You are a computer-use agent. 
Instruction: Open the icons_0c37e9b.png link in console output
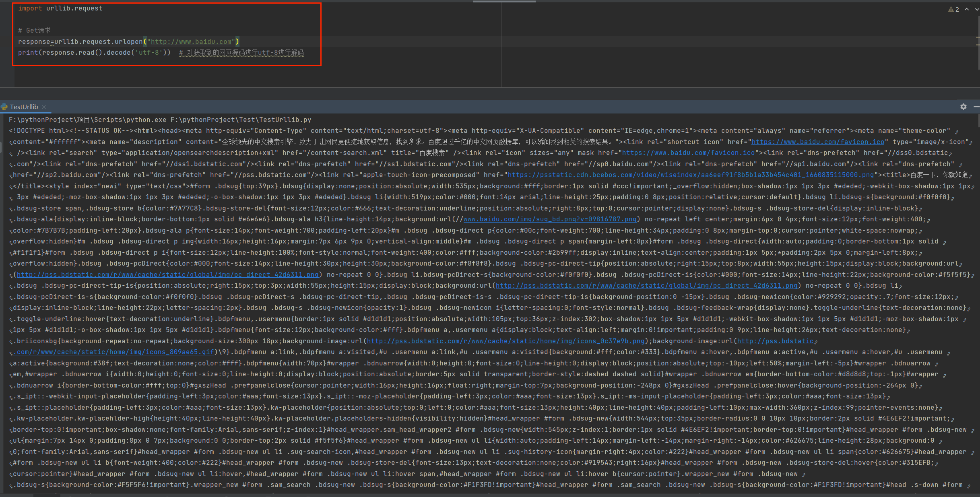click(505, 341)
